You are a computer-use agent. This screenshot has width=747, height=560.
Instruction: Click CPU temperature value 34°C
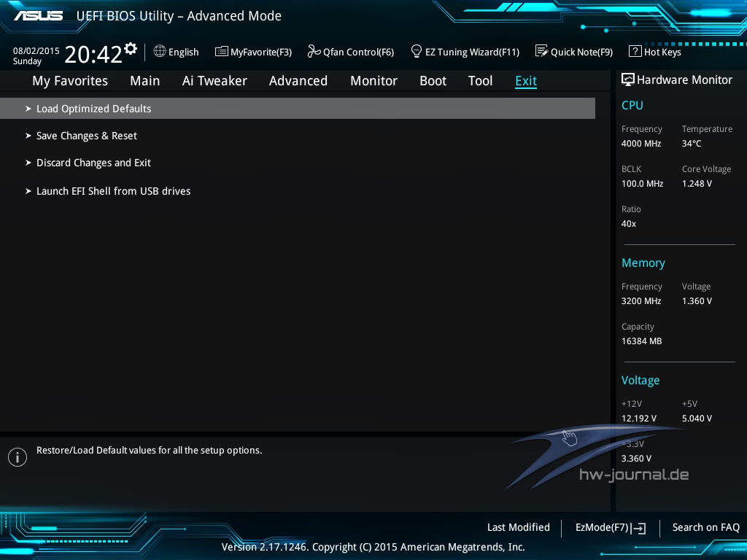coord(692,144)
